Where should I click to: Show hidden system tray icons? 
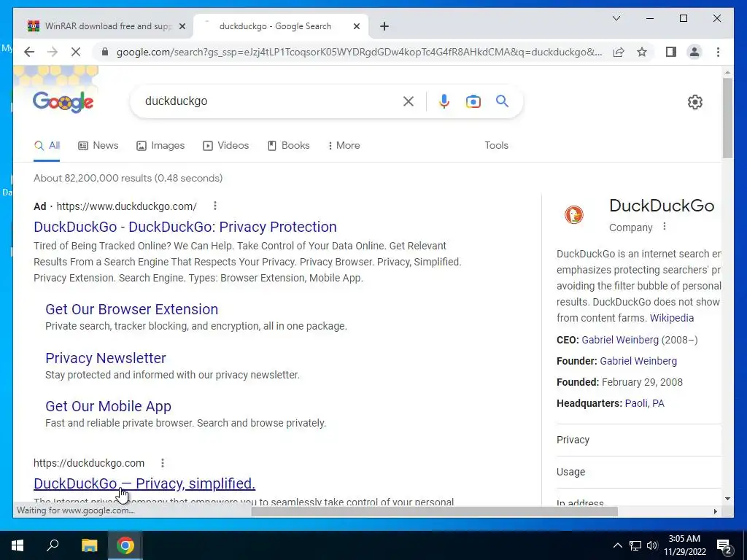point(617,545)
